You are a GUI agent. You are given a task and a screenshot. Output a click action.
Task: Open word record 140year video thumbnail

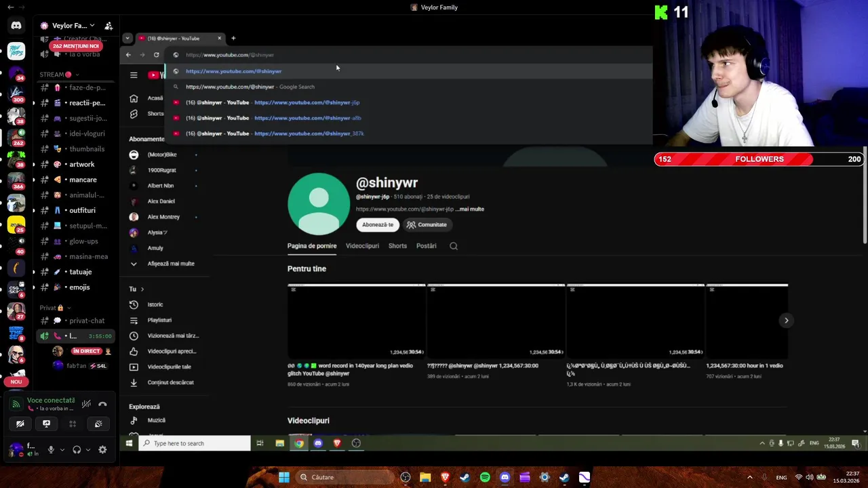click(357, 321)
